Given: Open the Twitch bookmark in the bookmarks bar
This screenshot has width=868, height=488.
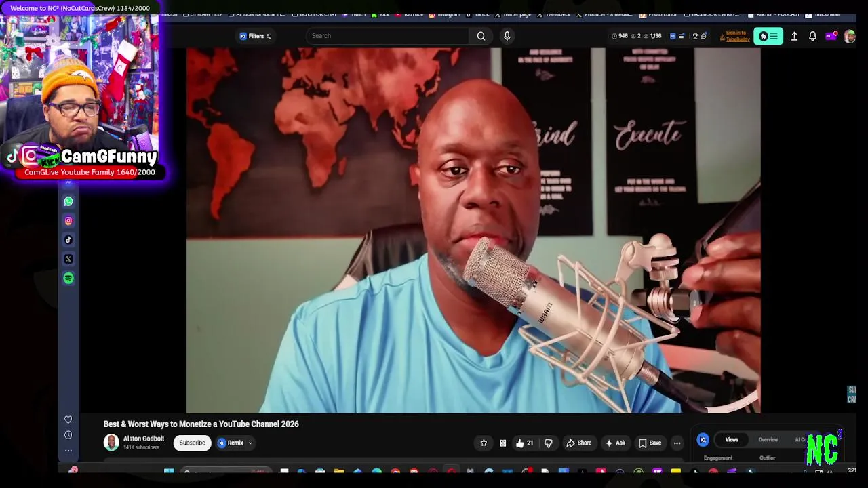Looking at the screenshot, I should tap(354, 14).
